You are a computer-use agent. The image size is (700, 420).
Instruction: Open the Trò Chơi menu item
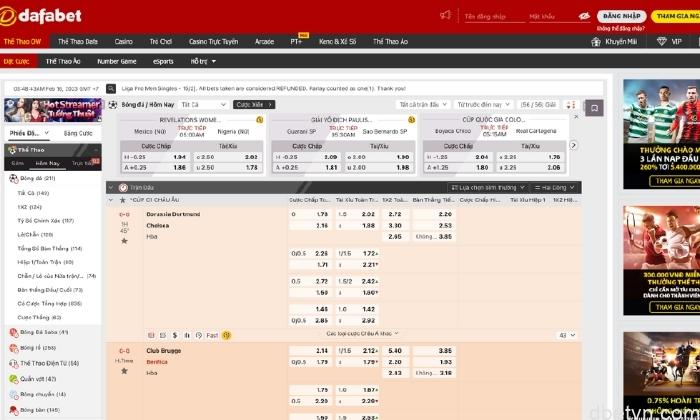(161, 42)
